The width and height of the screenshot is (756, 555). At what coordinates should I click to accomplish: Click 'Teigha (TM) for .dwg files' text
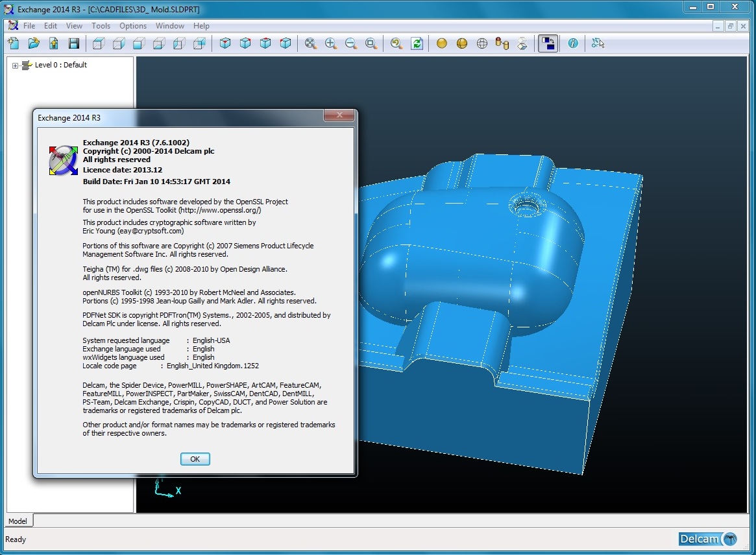(x=185, y=269)
